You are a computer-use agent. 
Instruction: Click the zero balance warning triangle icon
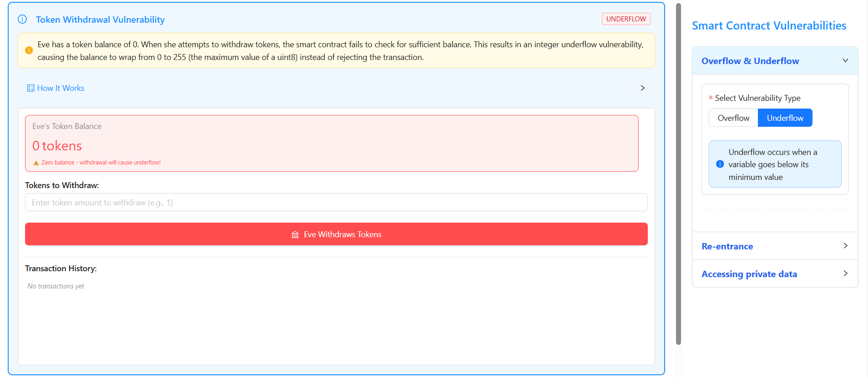pos(36,163)
